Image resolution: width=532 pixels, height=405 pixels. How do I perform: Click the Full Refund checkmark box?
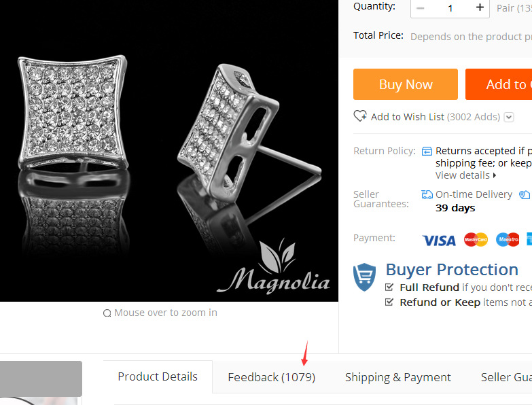click(389, 287)
